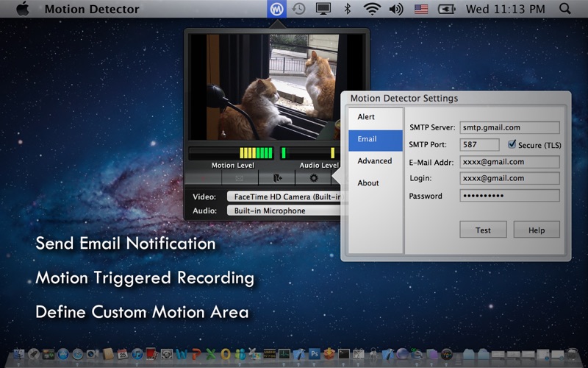Click the SMTP Server input field
Image resolution: width=588 pixels, height=368 pixels.
pyautogui.click(x=509, y=127)
